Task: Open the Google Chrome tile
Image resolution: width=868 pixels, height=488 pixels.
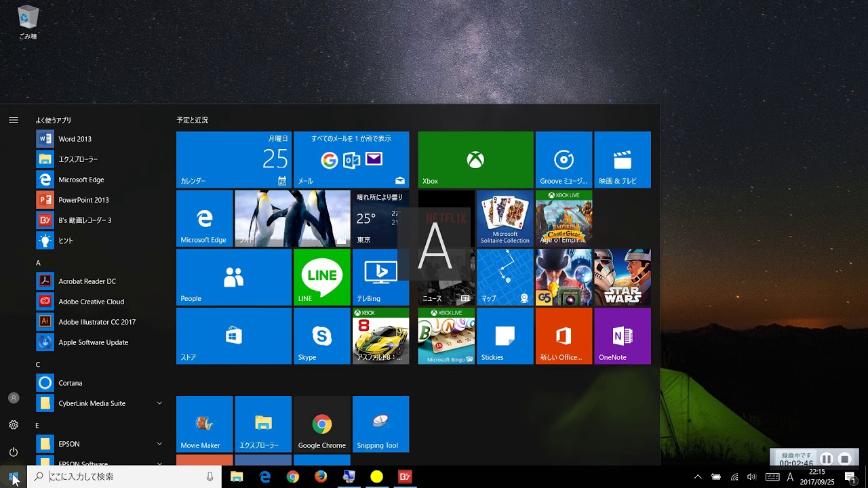Action: [x=322, y=424]
